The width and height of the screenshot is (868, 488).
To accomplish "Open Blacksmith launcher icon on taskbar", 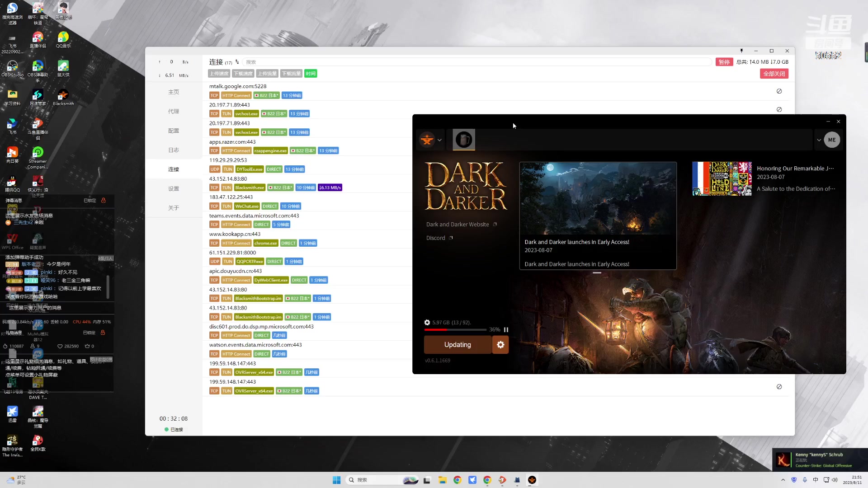I will click(x=532, y=480).
